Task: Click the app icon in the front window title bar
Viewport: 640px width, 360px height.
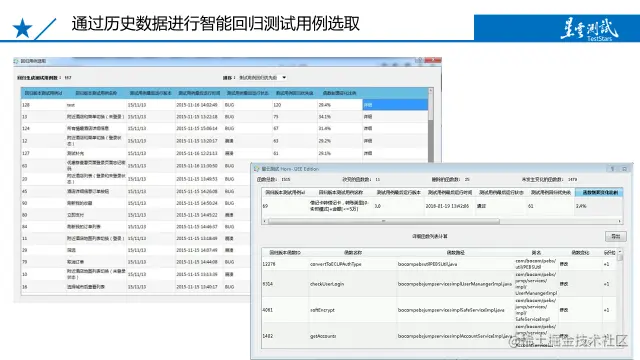Action: [256, 169]
